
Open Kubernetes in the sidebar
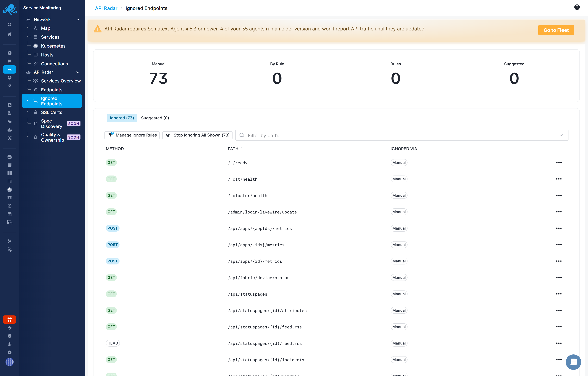(x=53, y=46)
